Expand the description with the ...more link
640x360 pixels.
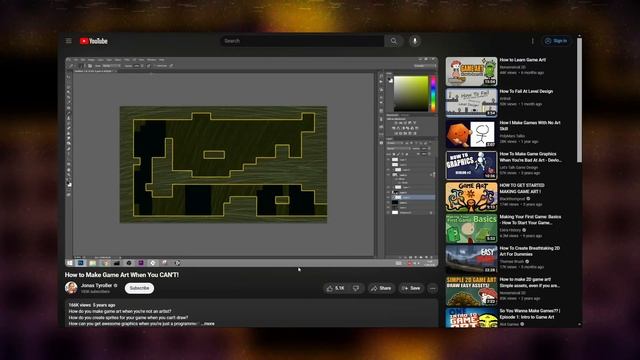point(208,323)
